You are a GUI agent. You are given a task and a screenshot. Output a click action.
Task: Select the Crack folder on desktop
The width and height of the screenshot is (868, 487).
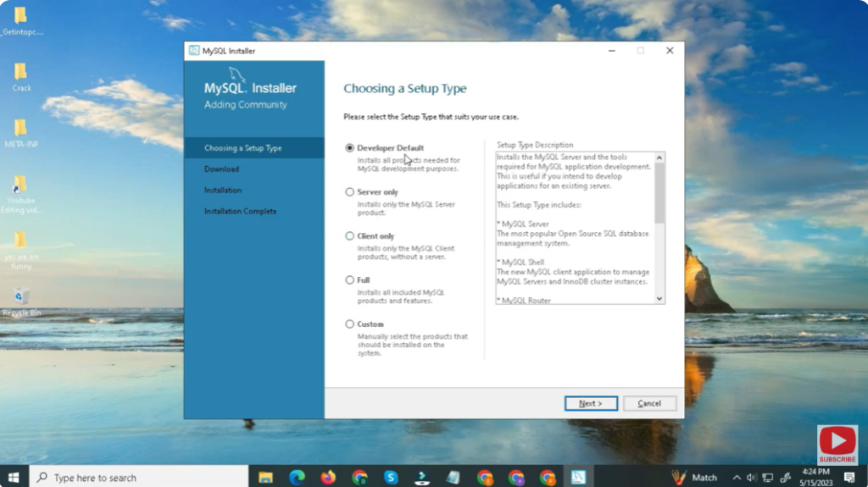(21, 77)
